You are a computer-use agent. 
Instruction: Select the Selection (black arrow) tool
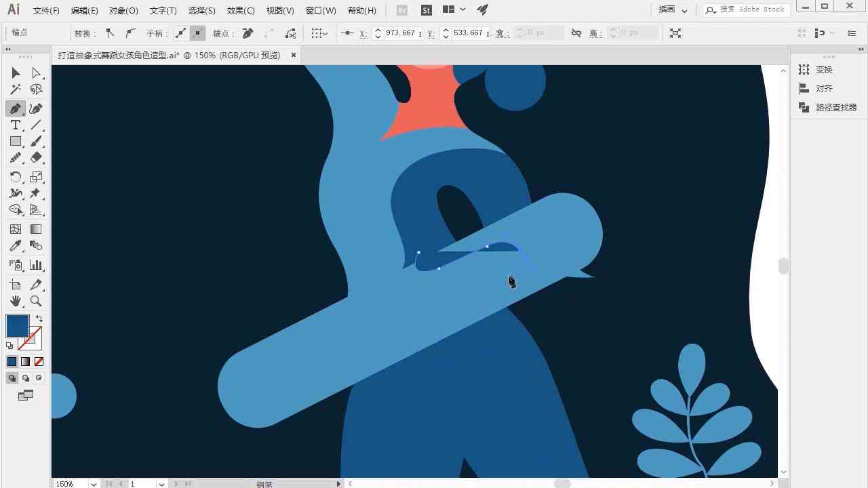click(16, 73)
